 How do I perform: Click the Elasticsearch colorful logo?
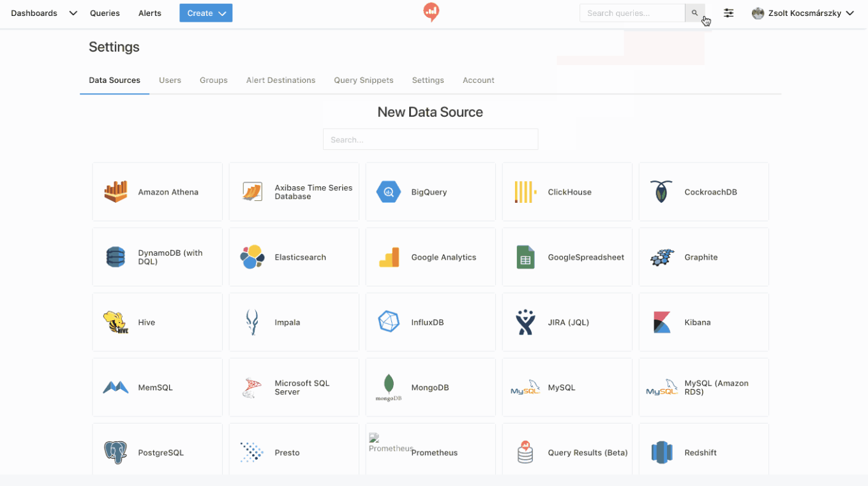(x=252, y=256)
